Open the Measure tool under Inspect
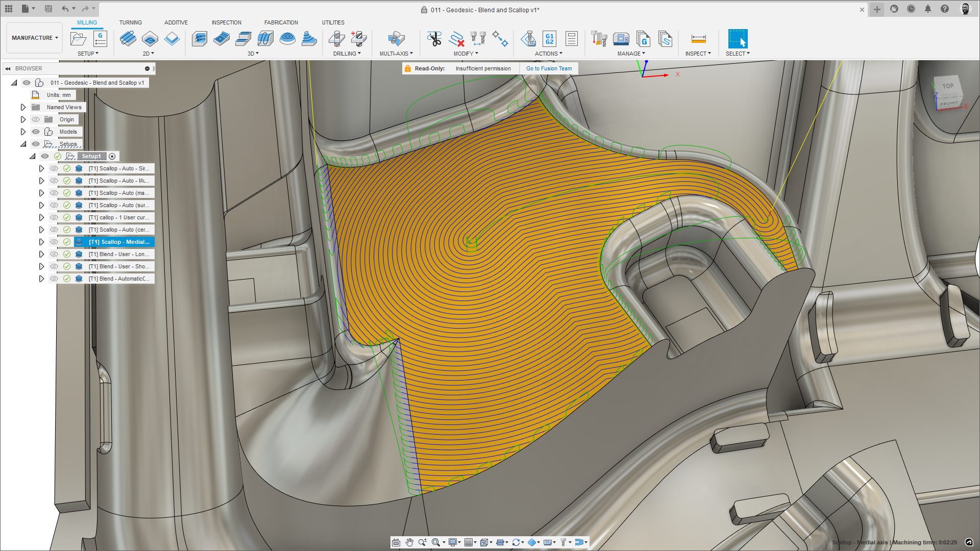Image resolution: width=980 pixels, height=551 pixels. 698,39
